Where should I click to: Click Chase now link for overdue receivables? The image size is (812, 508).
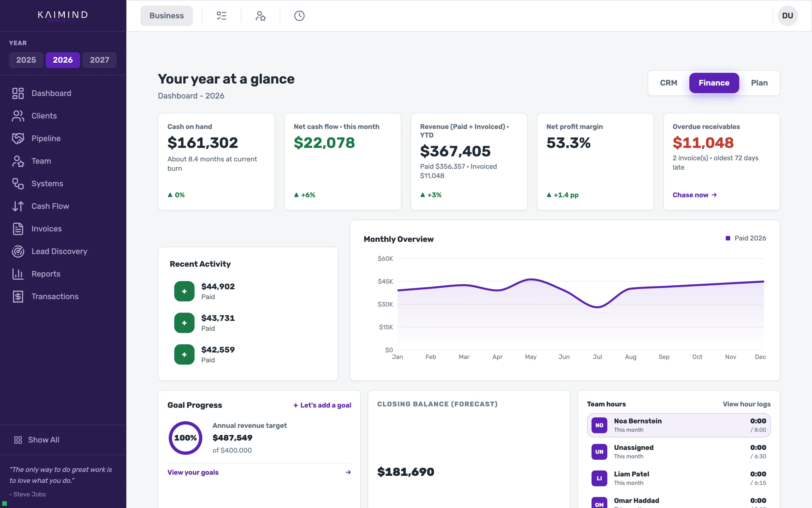pyautogui.click(x=694, y=195)
